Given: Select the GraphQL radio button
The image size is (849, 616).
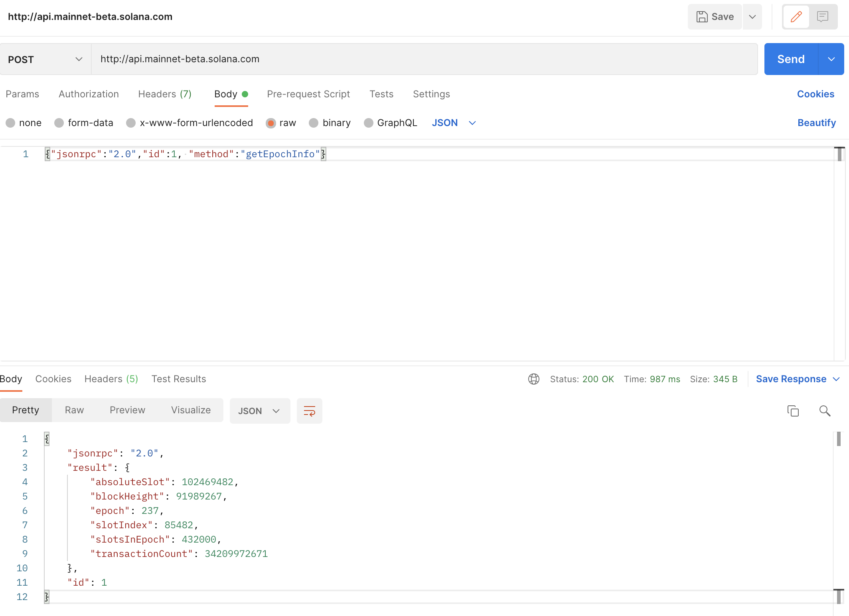Looking at the screenshot, I should [x=369, y=123].
